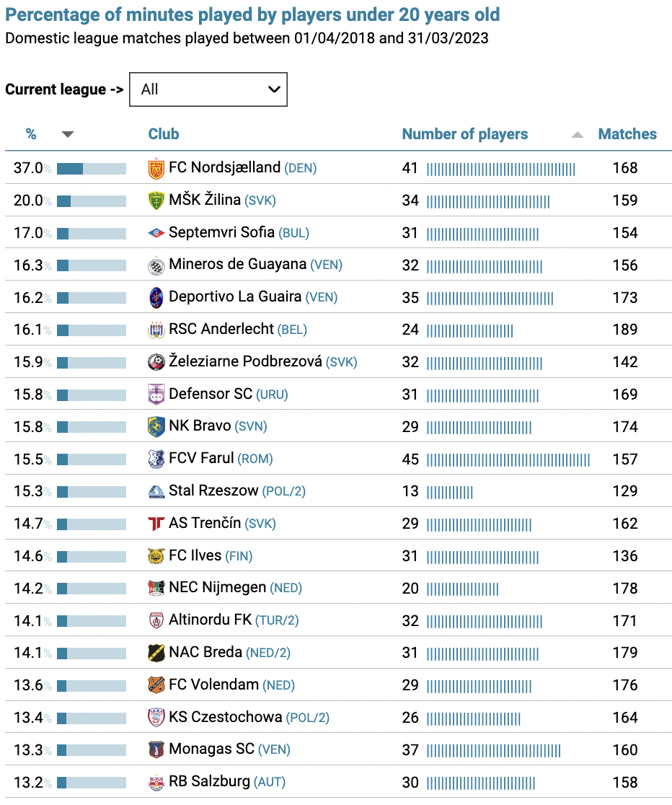This screenshot has width=672, height=805.
Task: Sort by Number of players header
Action: tap(465, 134)
